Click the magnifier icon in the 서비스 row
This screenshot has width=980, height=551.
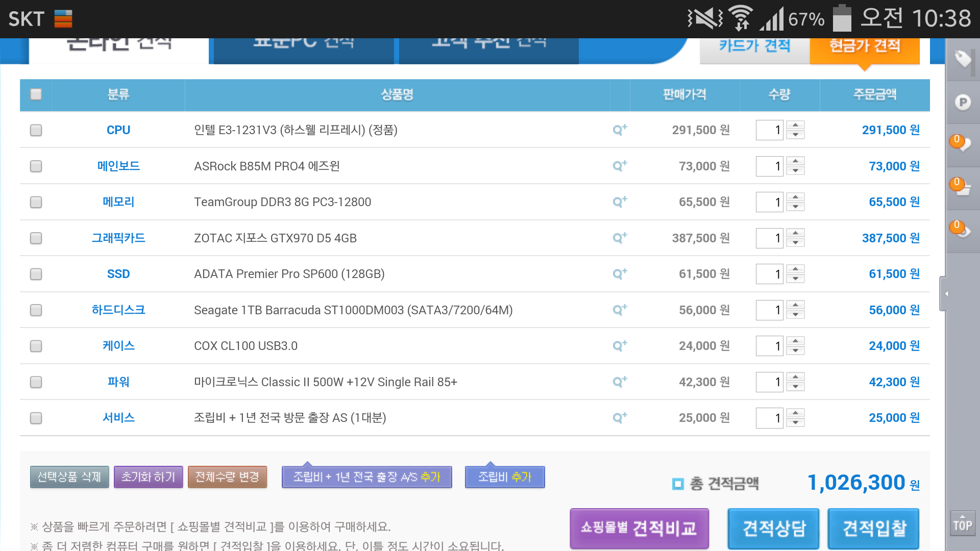[x=620, y=418]
